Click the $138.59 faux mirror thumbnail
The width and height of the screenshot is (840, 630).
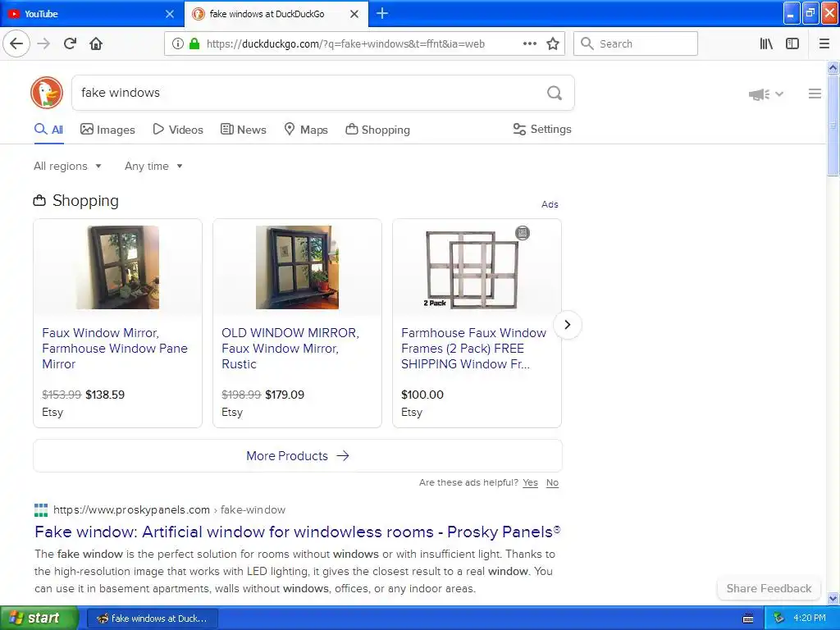117,267
